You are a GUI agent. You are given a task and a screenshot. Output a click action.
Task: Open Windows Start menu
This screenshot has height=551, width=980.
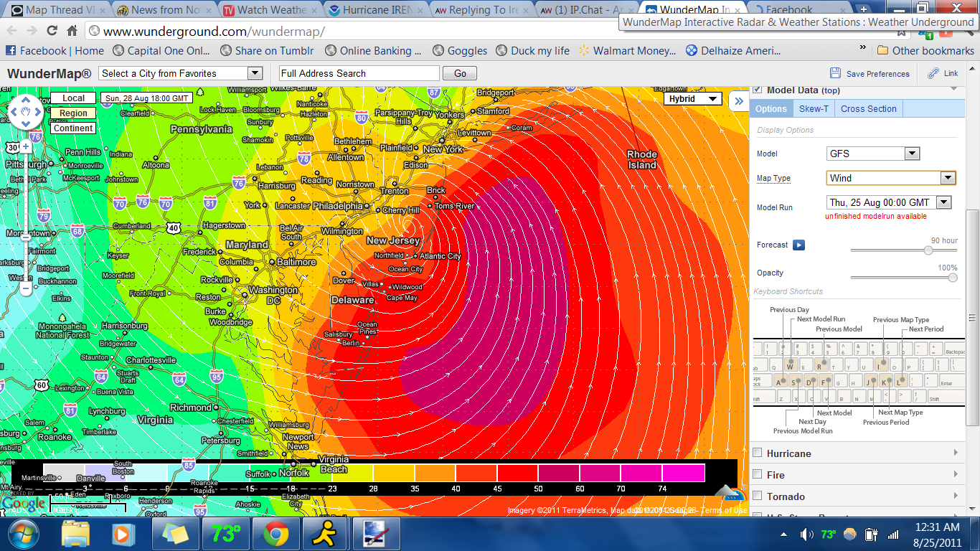(23, 534)
